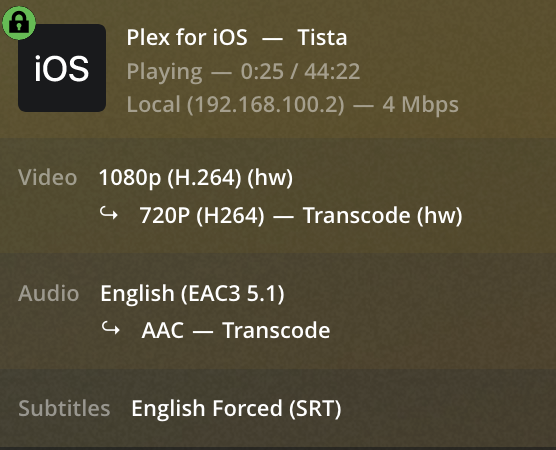Click the English Forced (SRT) subtitle entry
Image resolution: width=556 pixels, height=450 pixels.
(x=236, y=409)
